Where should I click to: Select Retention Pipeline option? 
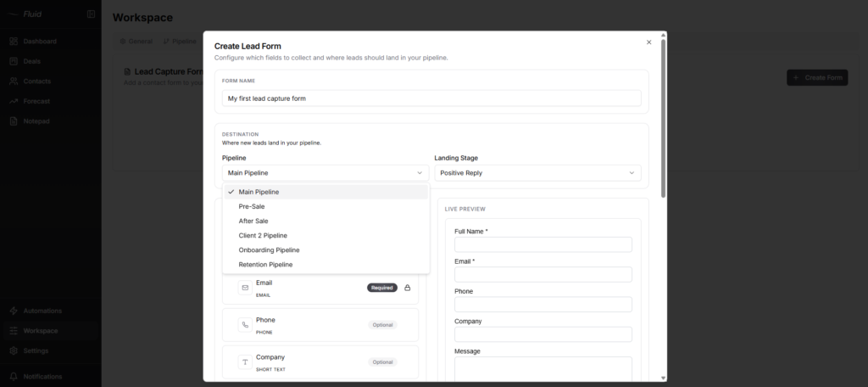coord(325,265)
